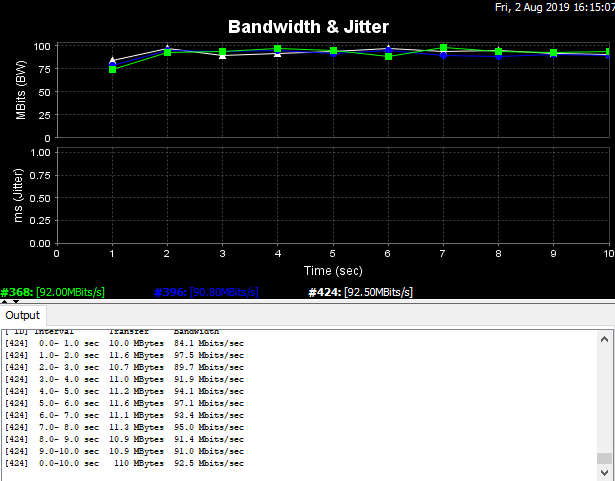Viewport: 615px width, 481px height.
Task: Click white triangle marker at 3 seconds
Action: coord(222,56)
